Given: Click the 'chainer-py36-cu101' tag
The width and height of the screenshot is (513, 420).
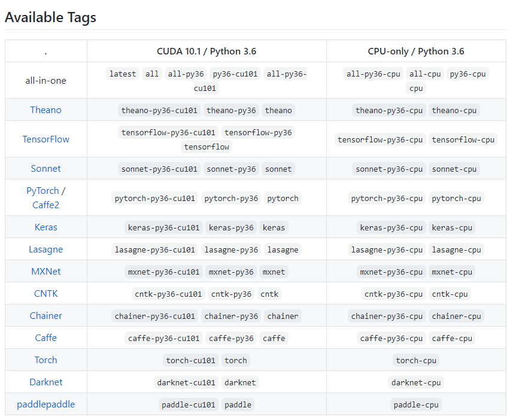Looking at the screenshot, I should [155, 316].
